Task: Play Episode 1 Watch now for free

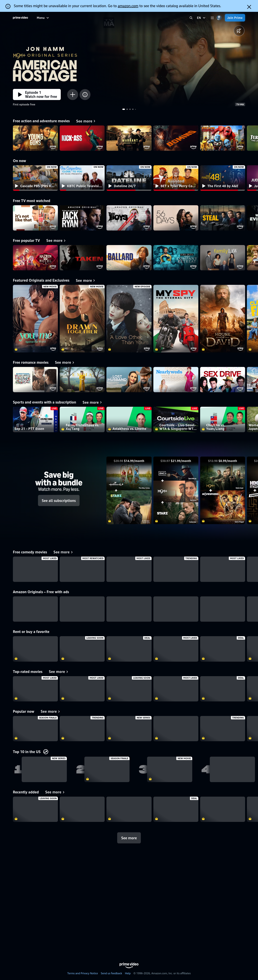Action: click(x=37, y=94)
